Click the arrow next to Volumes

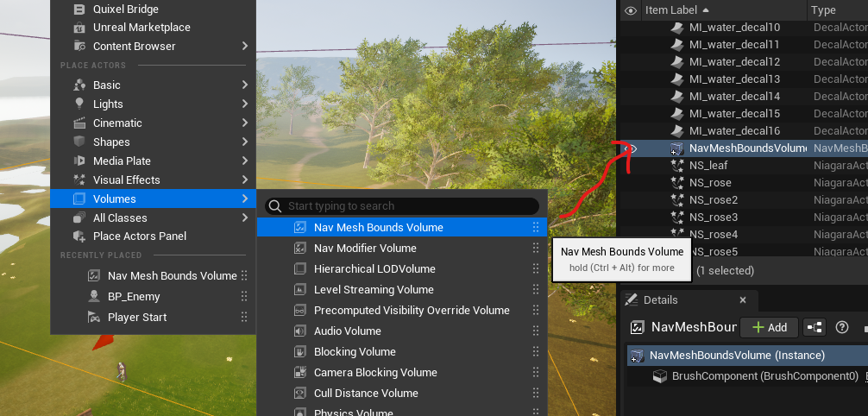pos(245,199)
